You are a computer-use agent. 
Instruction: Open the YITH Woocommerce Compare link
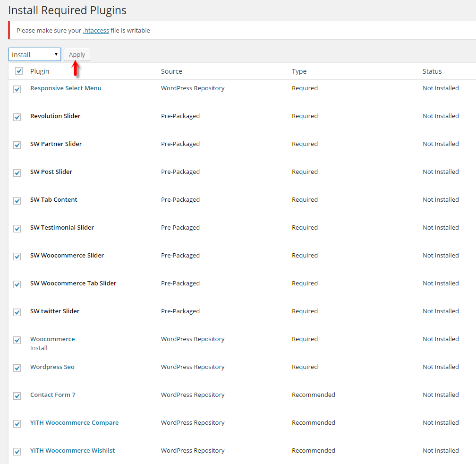tap(75, 423)
